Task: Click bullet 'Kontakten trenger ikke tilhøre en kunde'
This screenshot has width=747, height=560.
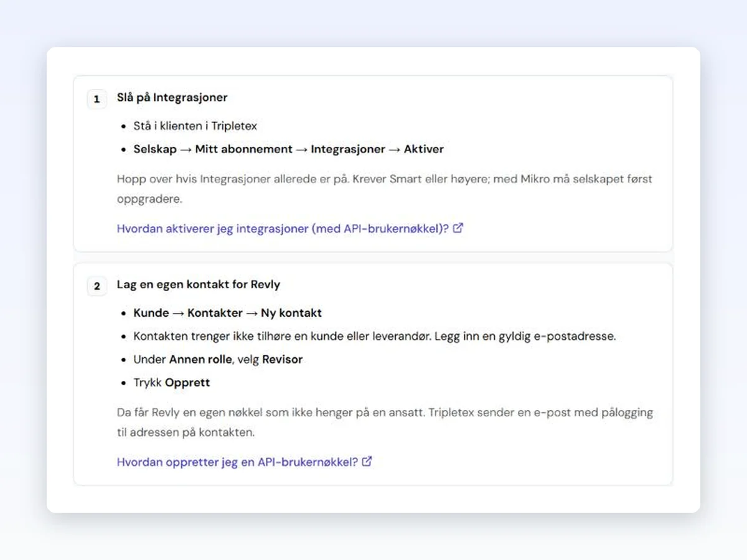Action: click(x=375, y=337)
